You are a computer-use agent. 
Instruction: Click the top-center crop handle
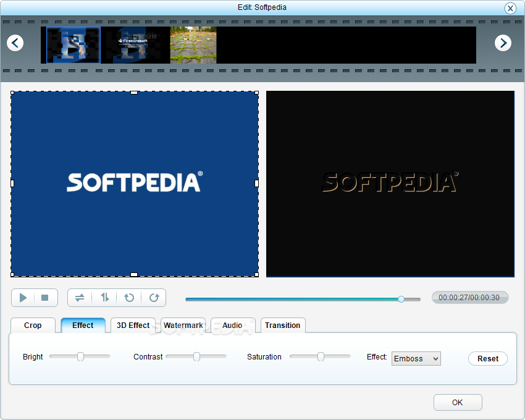(x=134, y=93)
